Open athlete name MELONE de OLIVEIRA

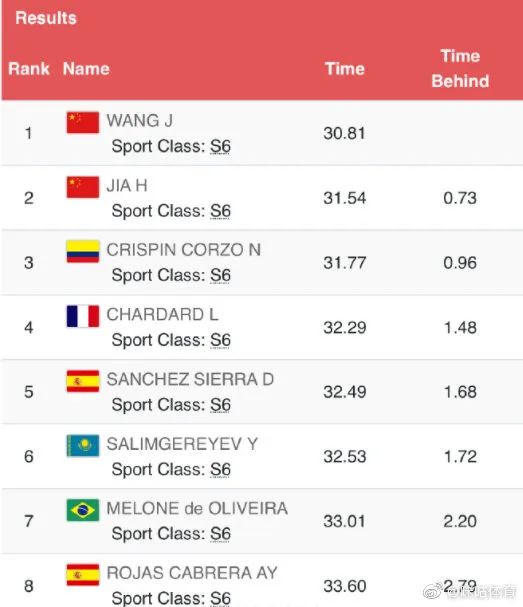coord(197,508)
